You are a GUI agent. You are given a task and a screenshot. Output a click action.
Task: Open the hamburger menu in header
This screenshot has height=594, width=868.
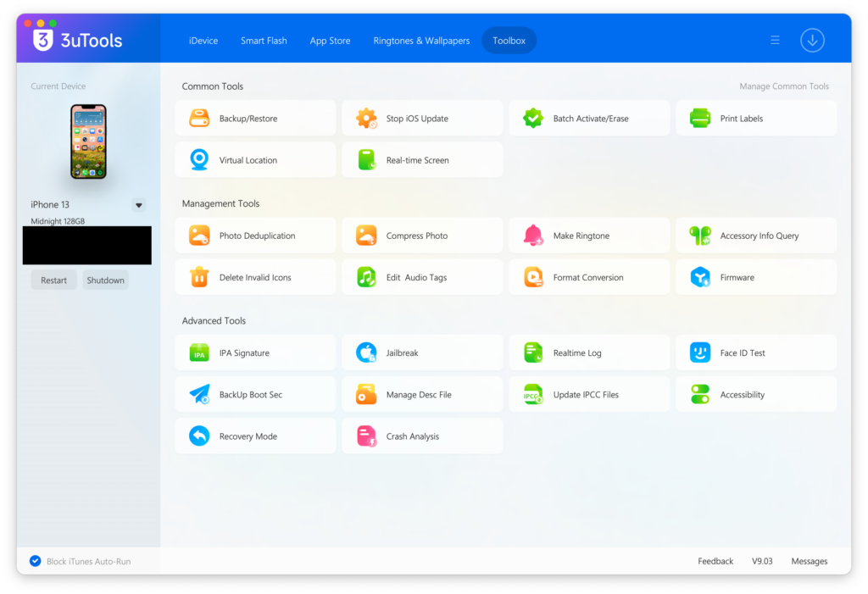775,41
